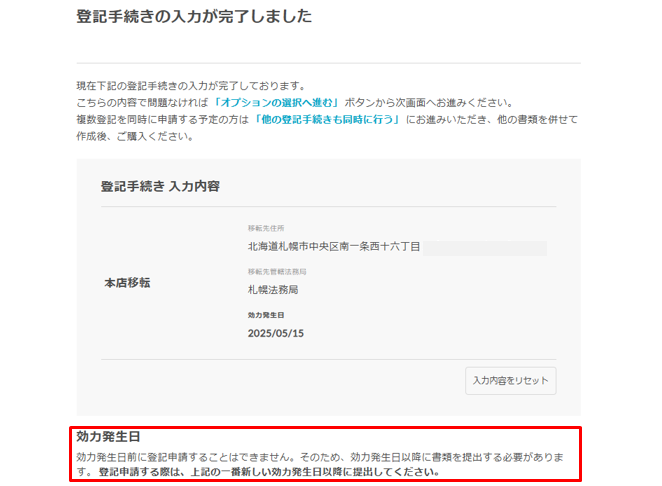This screenshot has height=486, width=662.
Task: Click the 本店移転 procedure label
Action: click(x=127, y=283)
